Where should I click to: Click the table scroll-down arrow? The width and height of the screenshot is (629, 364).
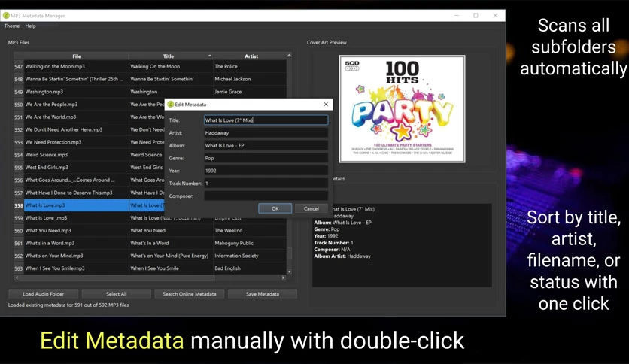pos(289,271)
